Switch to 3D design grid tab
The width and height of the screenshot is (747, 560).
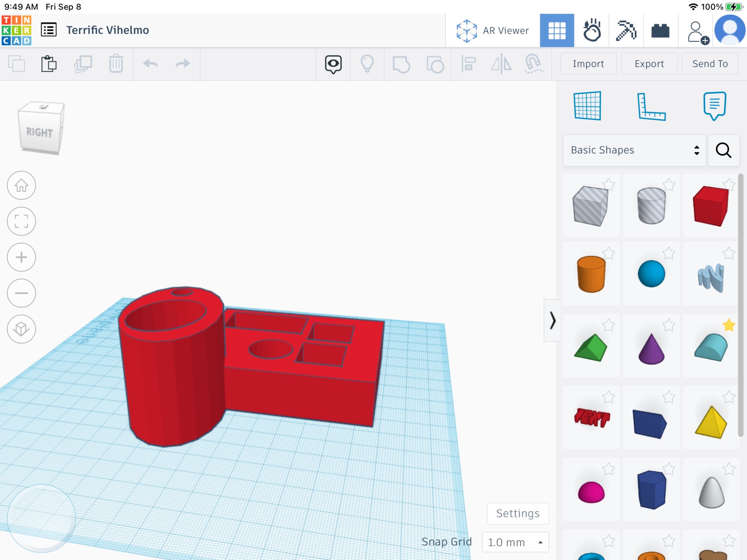pyautogui.click(x=557, y=31)
